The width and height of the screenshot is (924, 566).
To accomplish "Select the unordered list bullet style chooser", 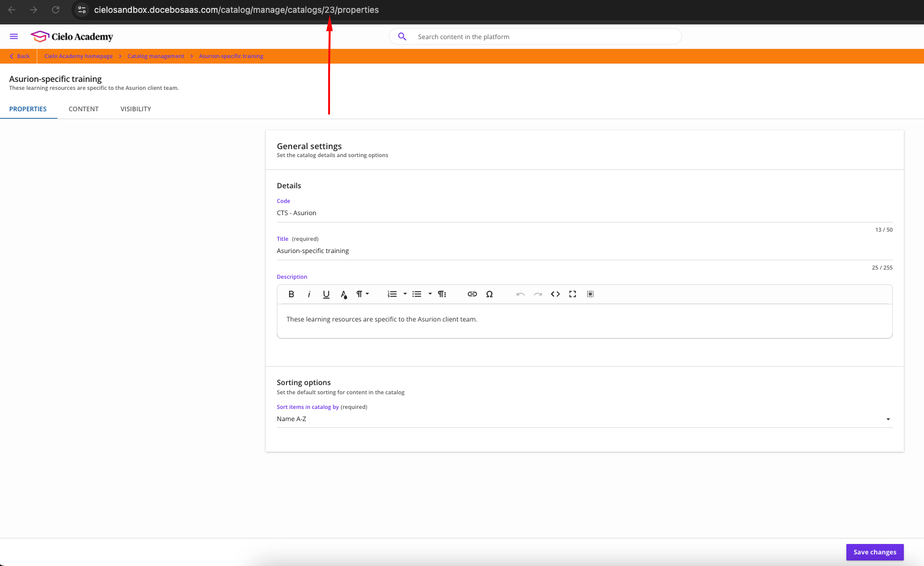I will 430,294.
